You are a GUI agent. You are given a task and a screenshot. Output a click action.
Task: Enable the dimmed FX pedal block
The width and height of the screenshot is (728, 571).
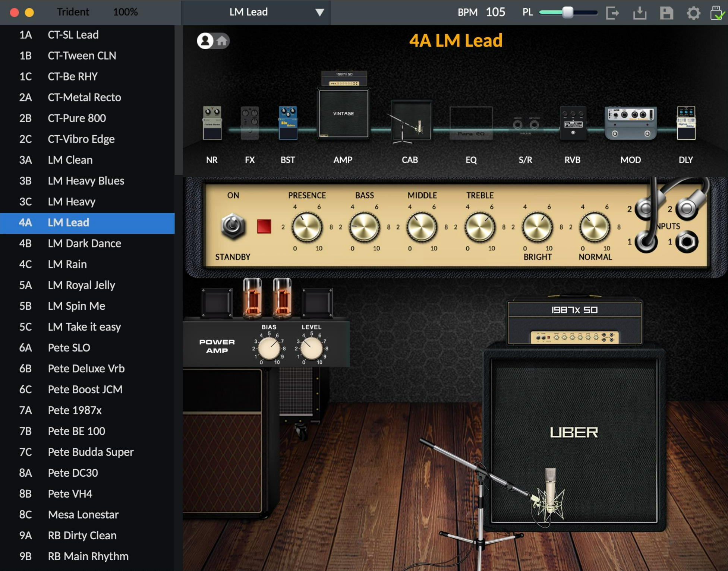point(249,123)
